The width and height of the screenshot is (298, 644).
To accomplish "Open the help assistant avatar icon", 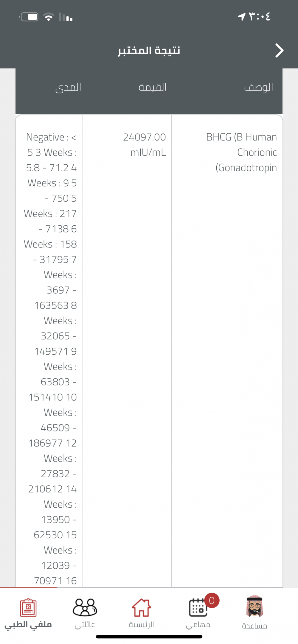I will [254, 606].
